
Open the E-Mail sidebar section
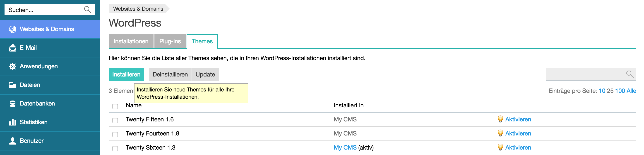(50, 48)
